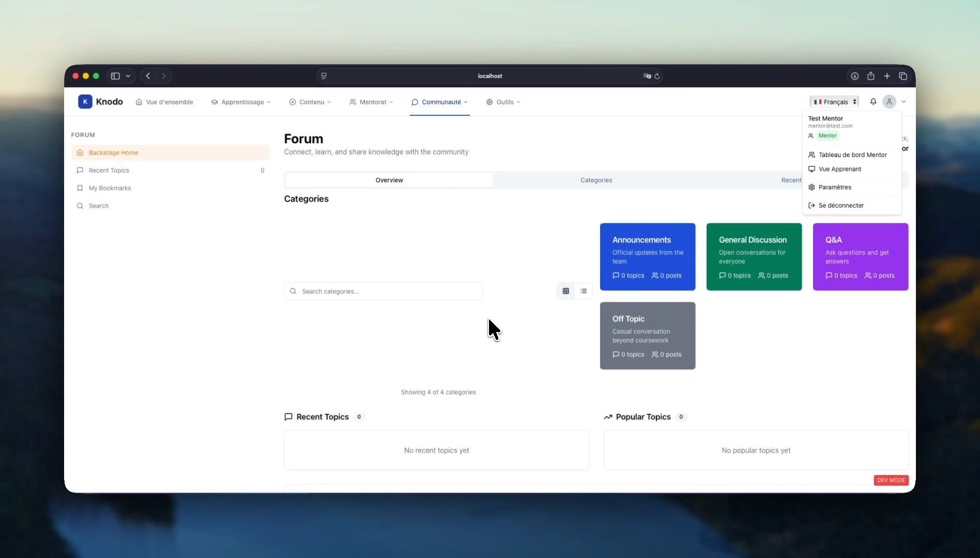This screenshot has height=558, width=980.
Task: Open the purple Q&A category card
Action: (860, 257)
